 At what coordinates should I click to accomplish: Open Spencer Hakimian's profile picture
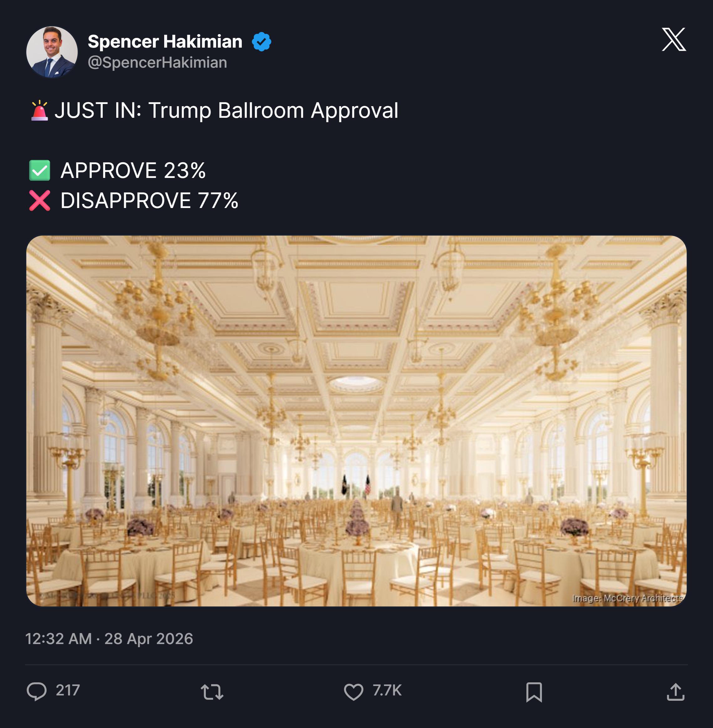(x=52, y=52)
